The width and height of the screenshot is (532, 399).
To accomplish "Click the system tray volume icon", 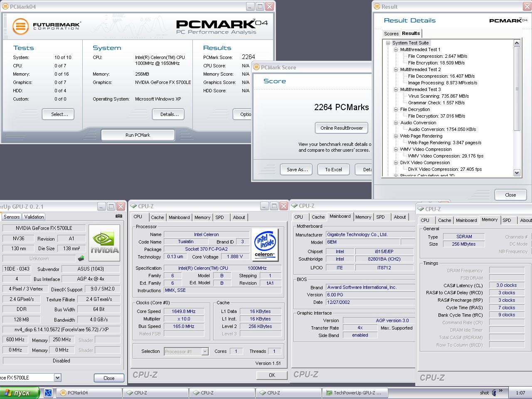I will coord(494,392).
